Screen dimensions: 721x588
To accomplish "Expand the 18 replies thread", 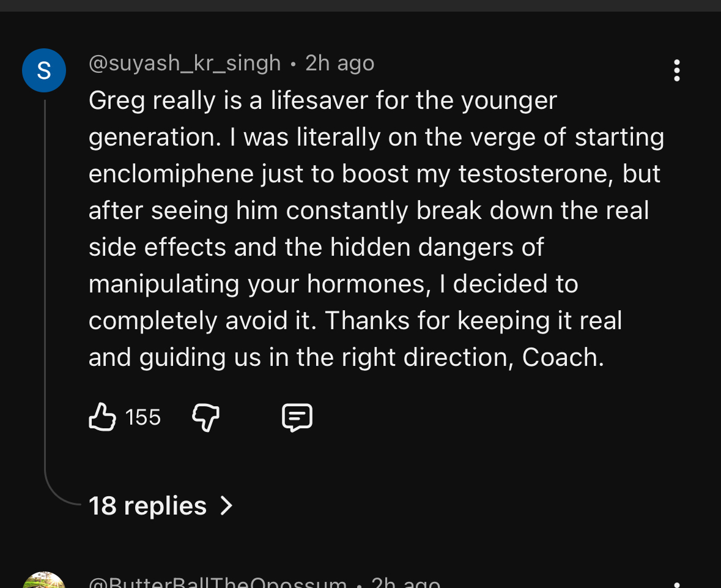I will pyautogui.click(x=161, y=505).
